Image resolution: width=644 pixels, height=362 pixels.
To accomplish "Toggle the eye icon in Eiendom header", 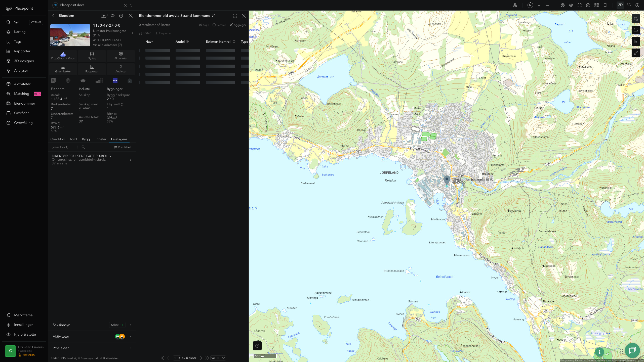I will tap(113, 16).
